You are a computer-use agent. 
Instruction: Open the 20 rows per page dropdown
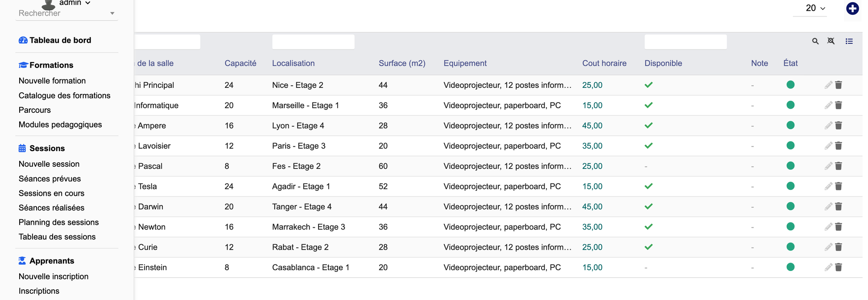[x=815, y=8]
